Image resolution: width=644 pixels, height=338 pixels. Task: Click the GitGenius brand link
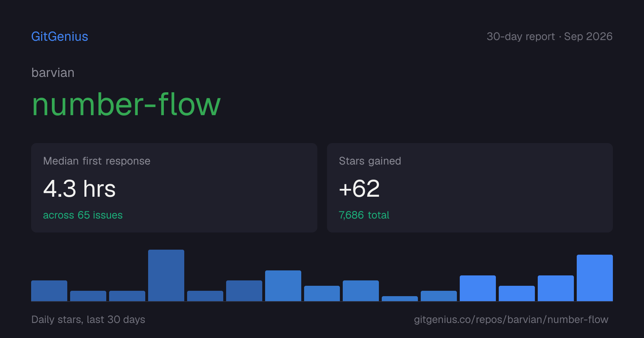coord(60,36)
